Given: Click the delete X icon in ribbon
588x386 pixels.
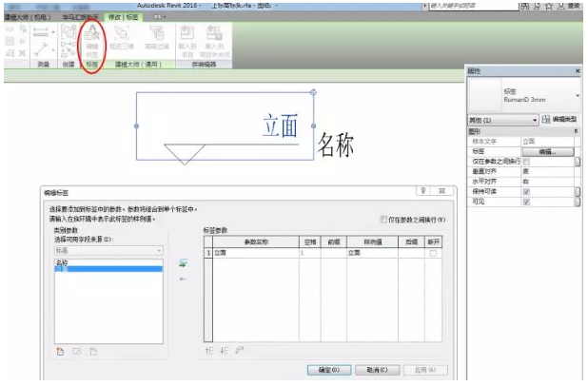Looking at the screenshot, I should click(x=23, y=53).
